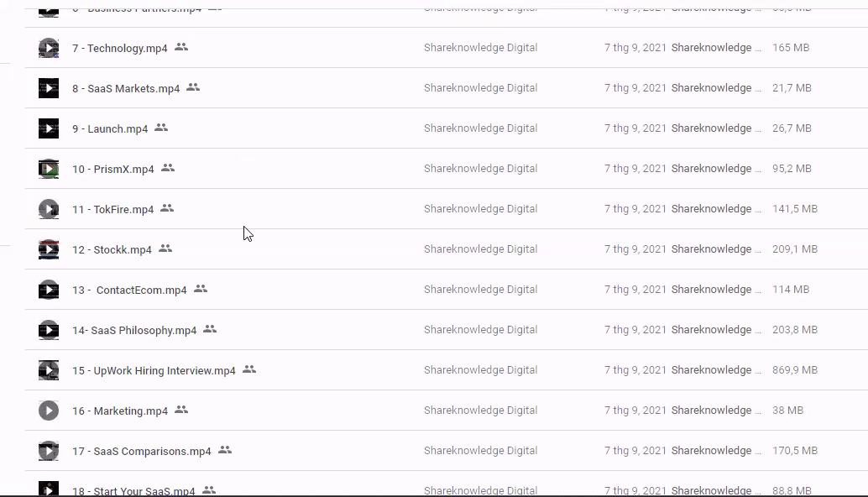Click 16 - Marketing.mp4 file name

click(120, 411)
